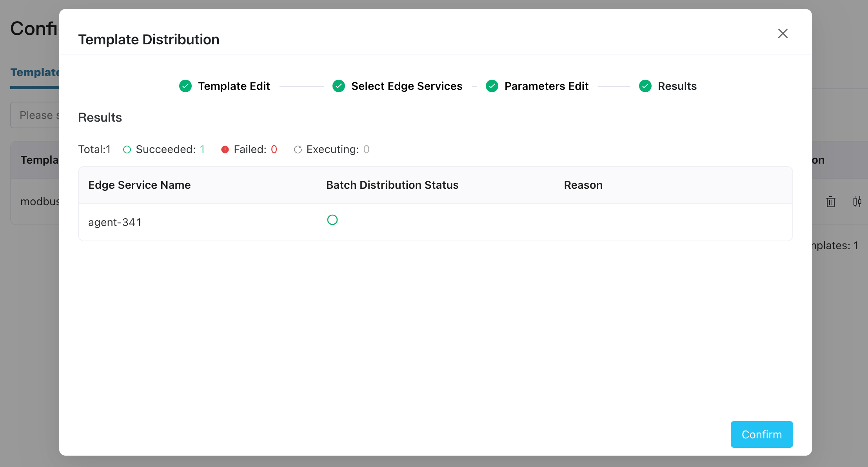Click the Select Edge Services step checkmark

point(339,86)
